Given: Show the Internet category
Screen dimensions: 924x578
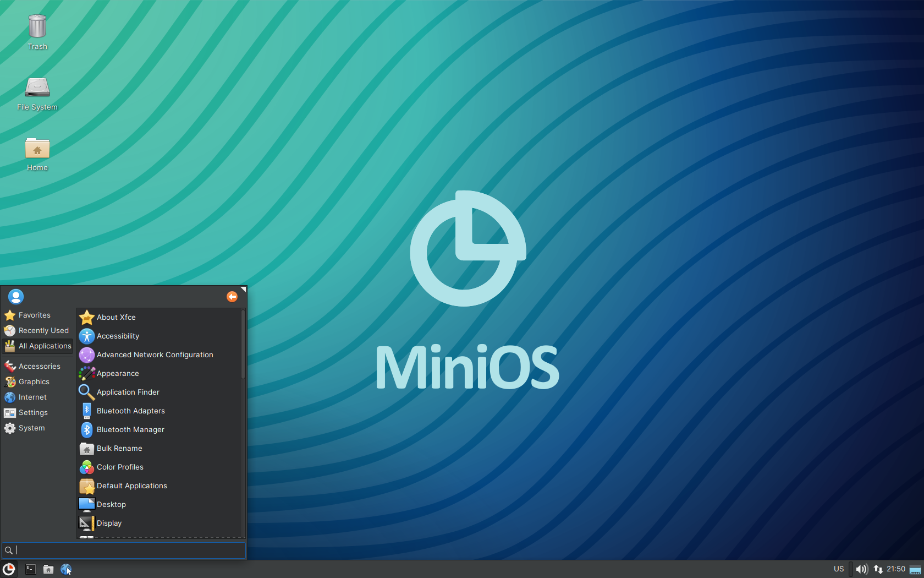Looking at the screenshot, I should (37, 397).
